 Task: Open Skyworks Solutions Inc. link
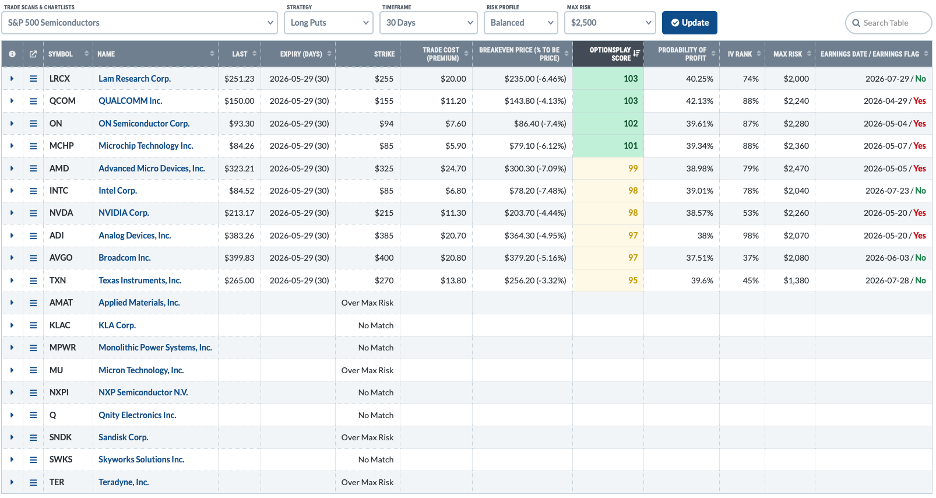[x=141, y=460]
